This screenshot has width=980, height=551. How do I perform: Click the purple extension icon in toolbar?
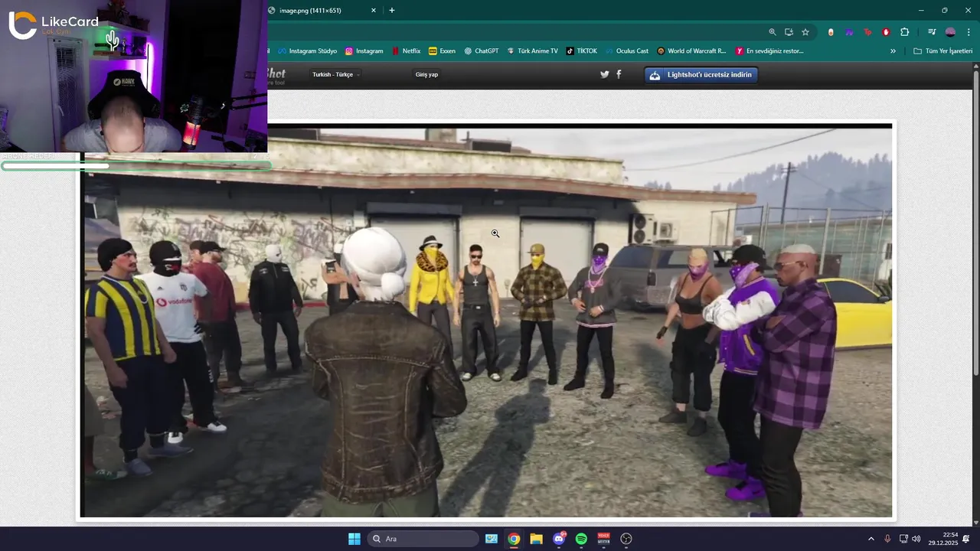coord(849,32)
